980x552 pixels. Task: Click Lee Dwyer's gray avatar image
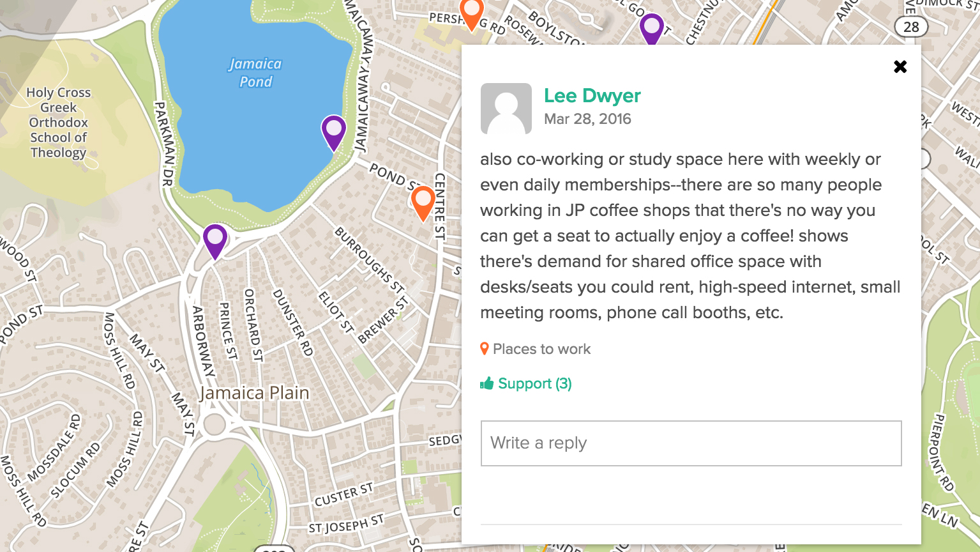coord(506,109)
